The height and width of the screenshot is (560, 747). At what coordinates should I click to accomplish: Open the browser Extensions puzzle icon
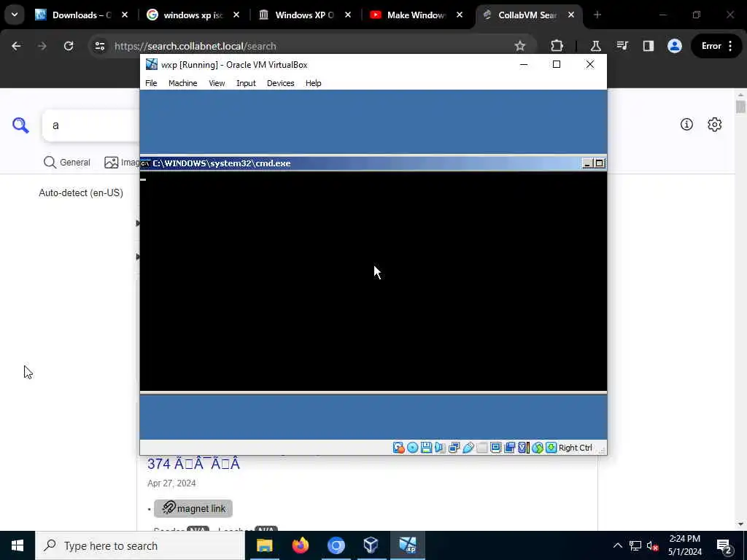557,46
